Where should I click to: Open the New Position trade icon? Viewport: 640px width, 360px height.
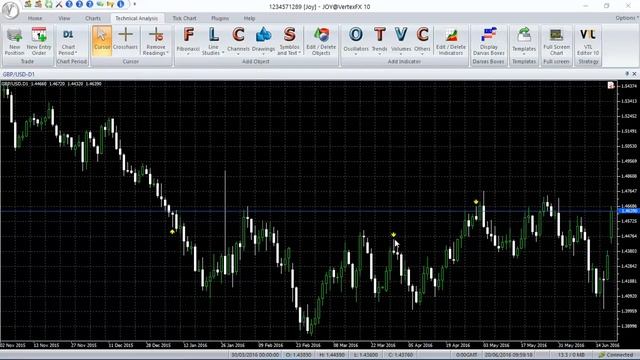[x=15, y=41]
